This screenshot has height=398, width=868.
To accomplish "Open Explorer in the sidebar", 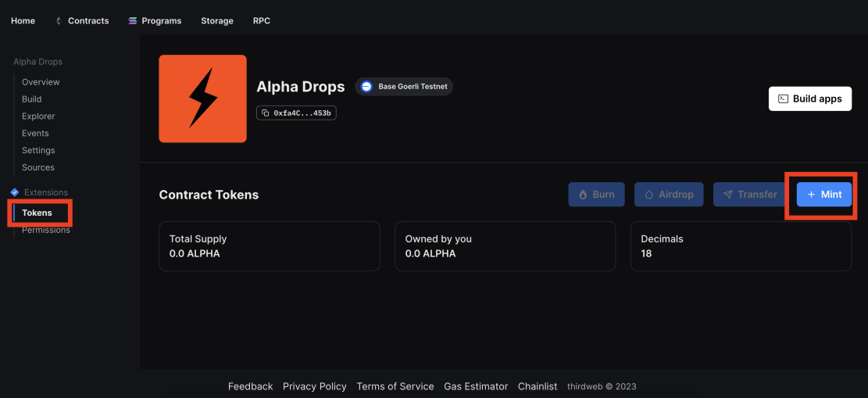I will pyautogui.click(x=38, y=117).
